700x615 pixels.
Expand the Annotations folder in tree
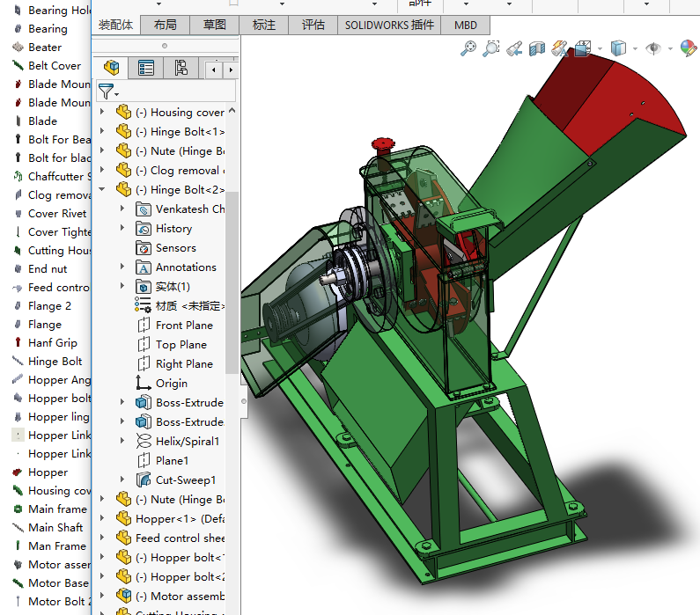coord(122,267)
